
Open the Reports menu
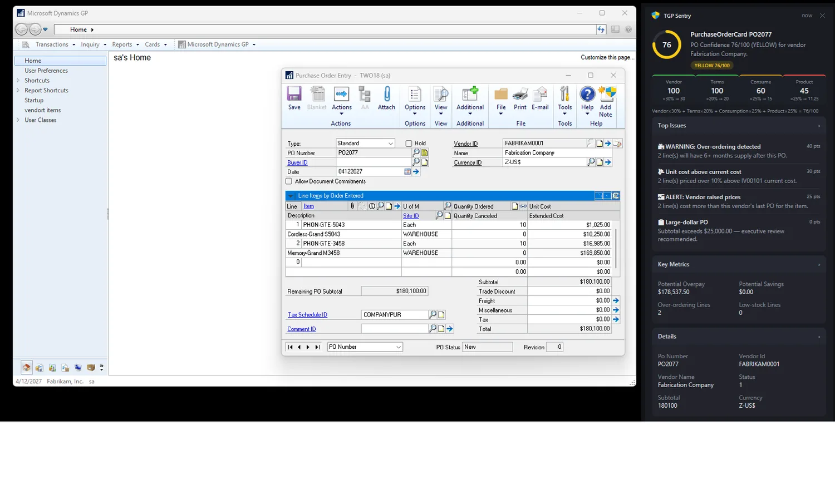pos(125,45)
